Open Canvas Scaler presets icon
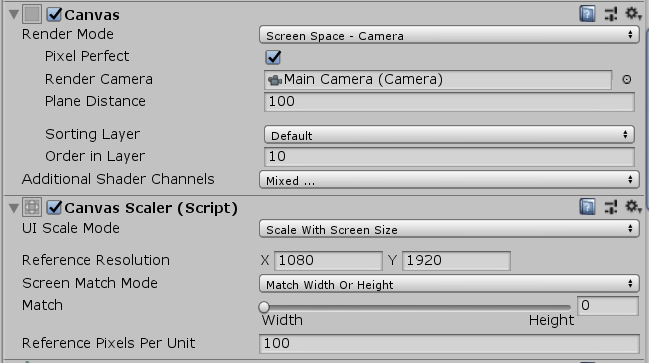 pos(611,207)
